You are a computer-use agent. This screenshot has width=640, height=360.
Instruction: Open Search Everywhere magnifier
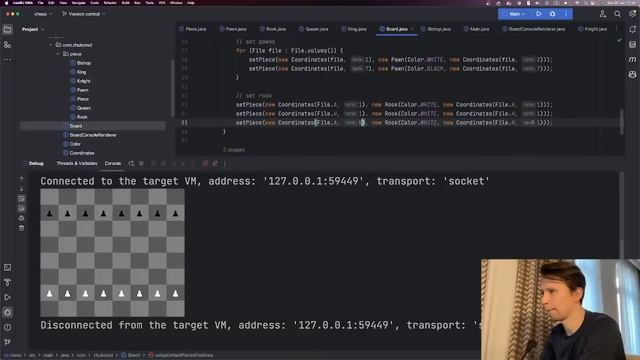point(617,14)
